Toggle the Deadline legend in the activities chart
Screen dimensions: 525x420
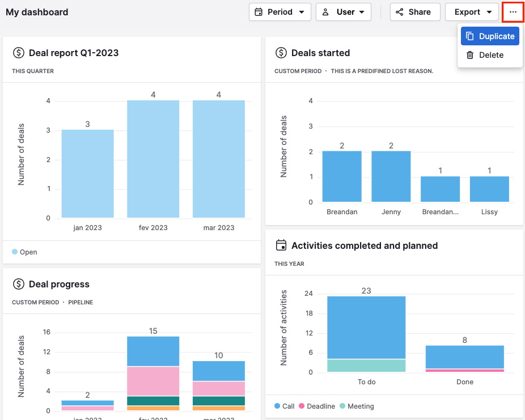(x=317, y=406)
